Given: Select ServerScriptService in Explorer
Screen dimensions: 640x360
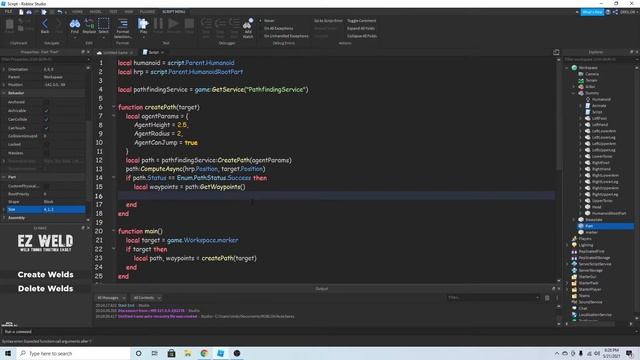Looking at the screenshot, I should (x=592, y=264).
